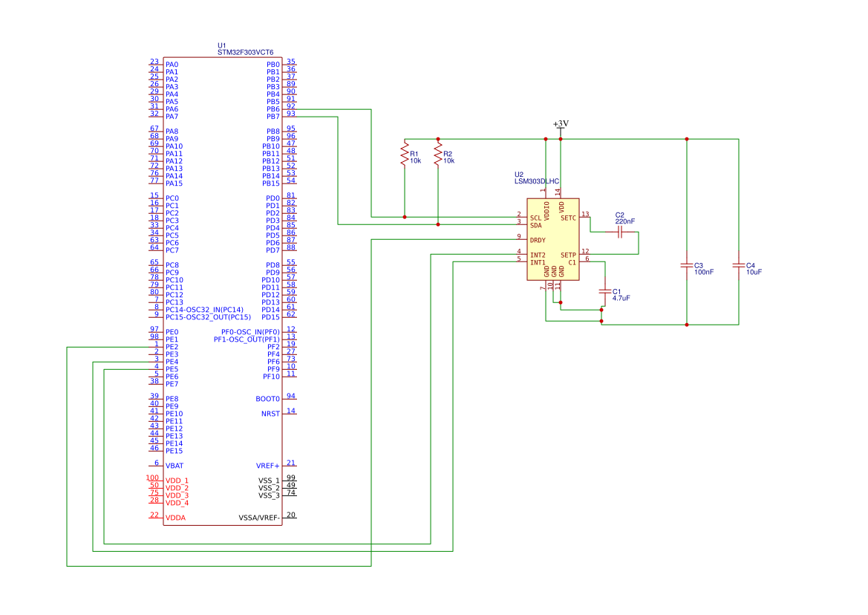
Task: Select the C3 100nF capacitor symbol
Action: click(x=687, y=264)
